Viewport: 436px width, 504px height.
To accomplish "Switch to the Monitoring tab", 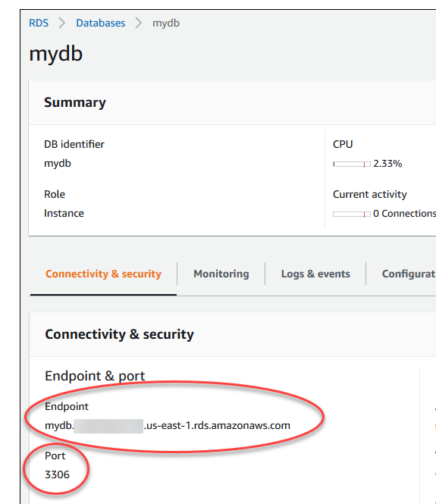I will click(x=221, y=274).
